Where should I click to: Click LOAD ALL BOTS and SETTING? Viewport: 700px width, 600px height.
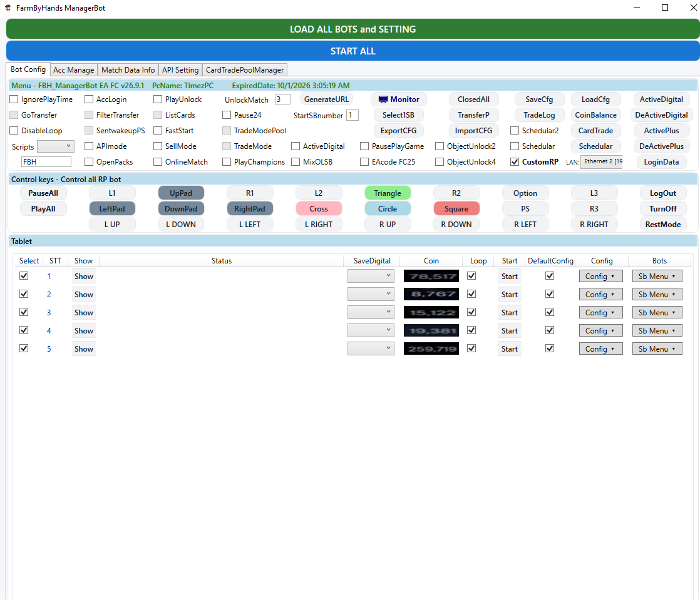[353, 29]
